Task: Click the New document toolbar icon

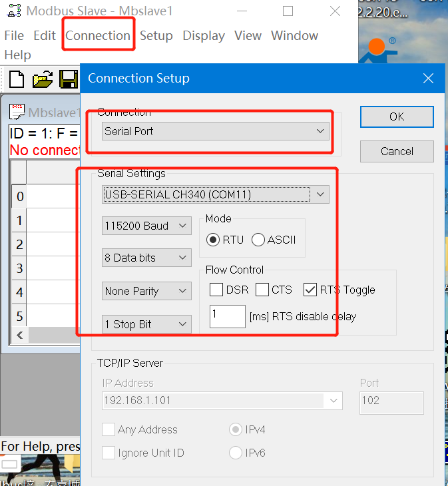Action: 17,79
